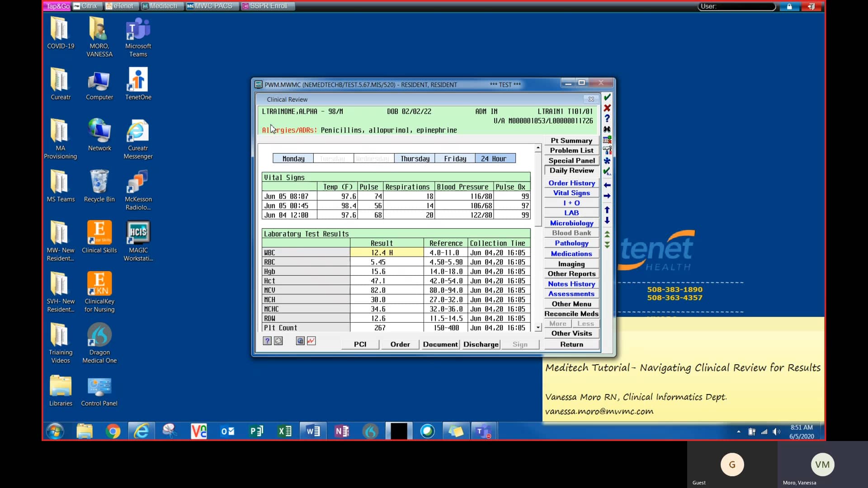
Task: Open the Microsoft Teams desktop icon
Action: (138, 37)
